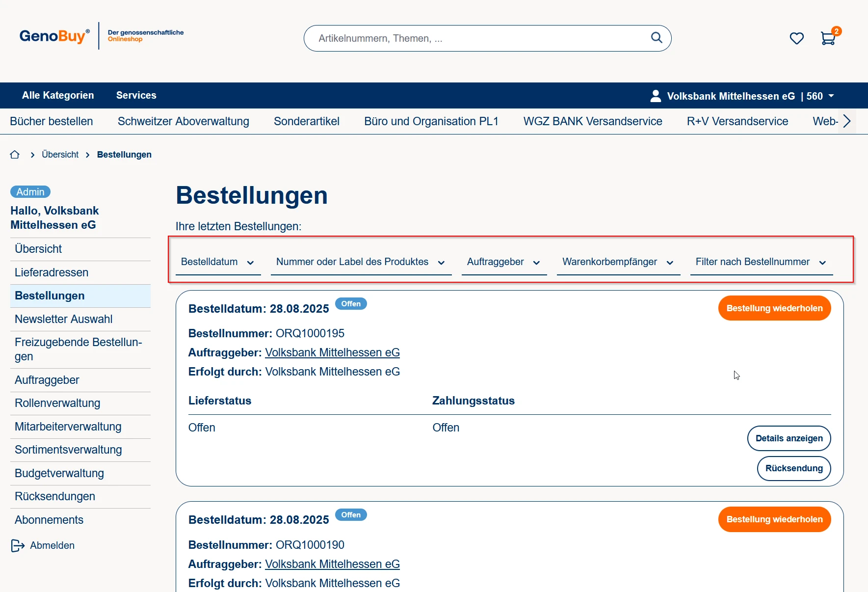Viewport: 868px width, 592px height.
Task: Open the Services menu
Action: click(x=136, y=95)
